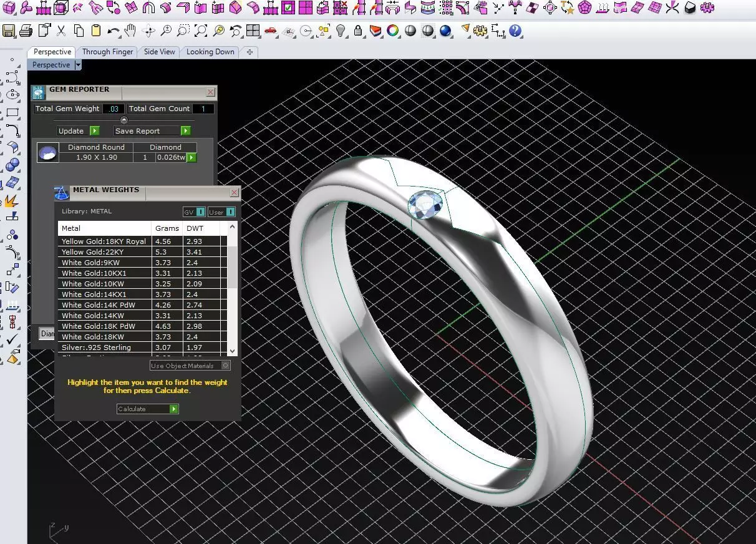The height and width of the screenshot is (544, 756).
Task: Close the Gem Reporter panel
Action: pos(211,92)
